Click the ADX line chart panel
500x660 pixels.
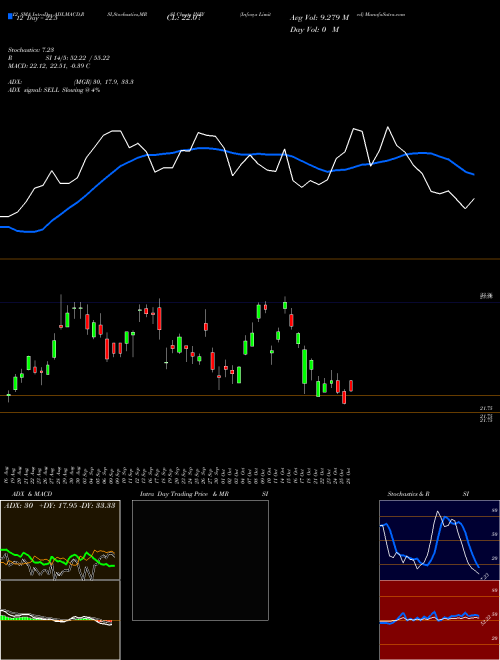point(60,540)
